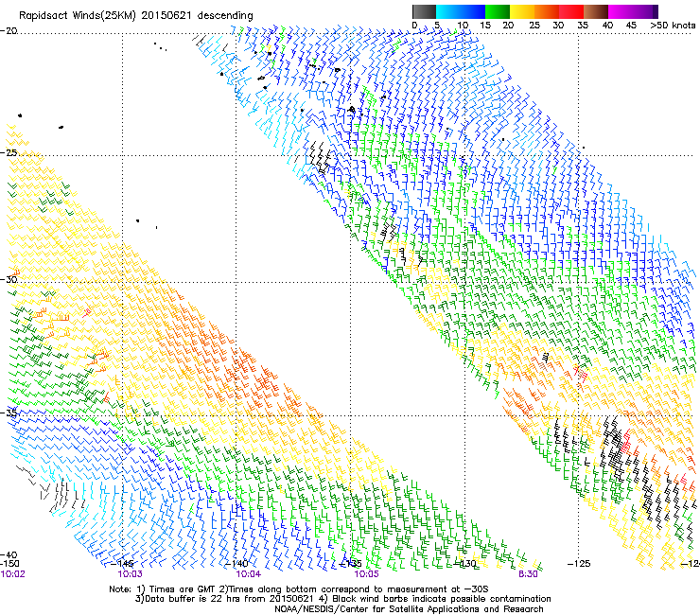Pick the magenta 40–45 knots legend color

coord(621,11)
